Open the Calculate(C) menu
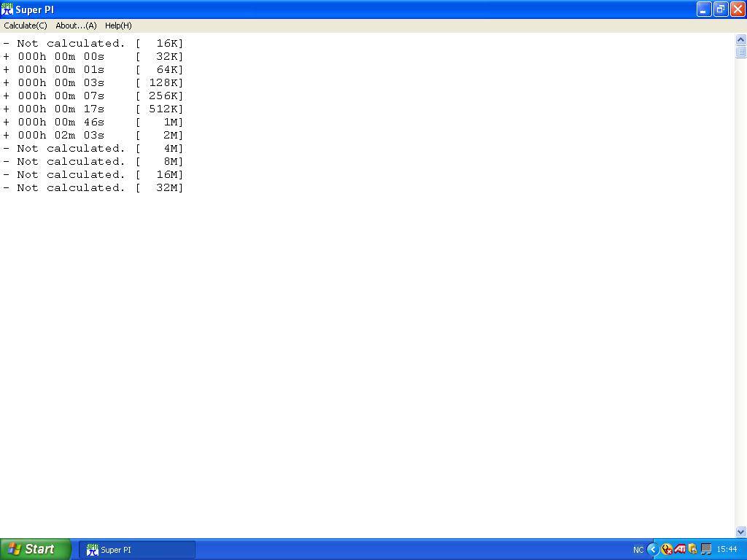 [26, 26]
